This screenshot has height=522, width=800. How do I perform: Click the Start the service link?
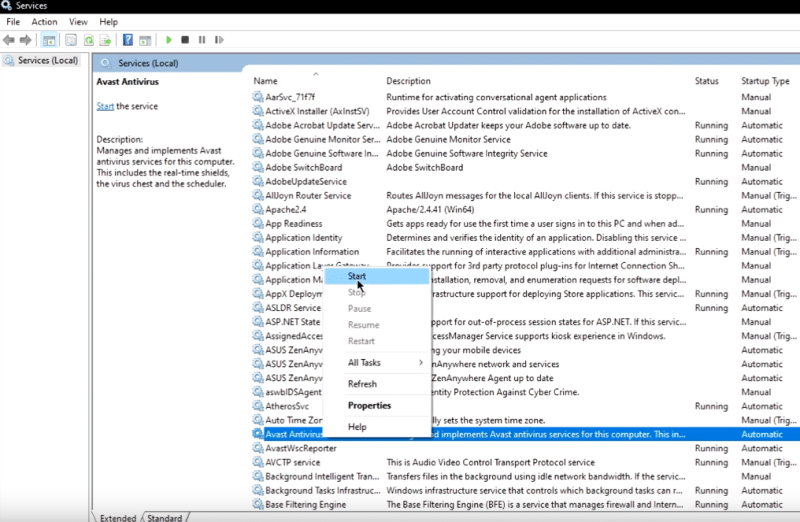[x=105, y=106]
